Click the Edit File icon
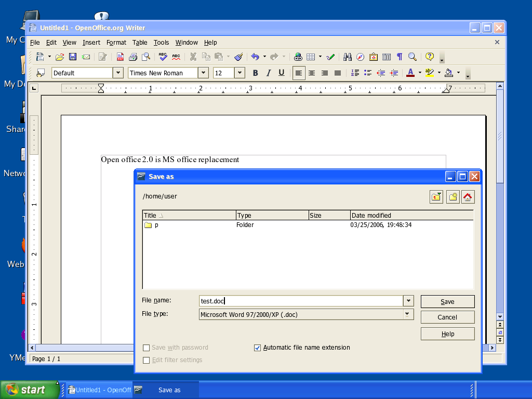 point(102,57)
